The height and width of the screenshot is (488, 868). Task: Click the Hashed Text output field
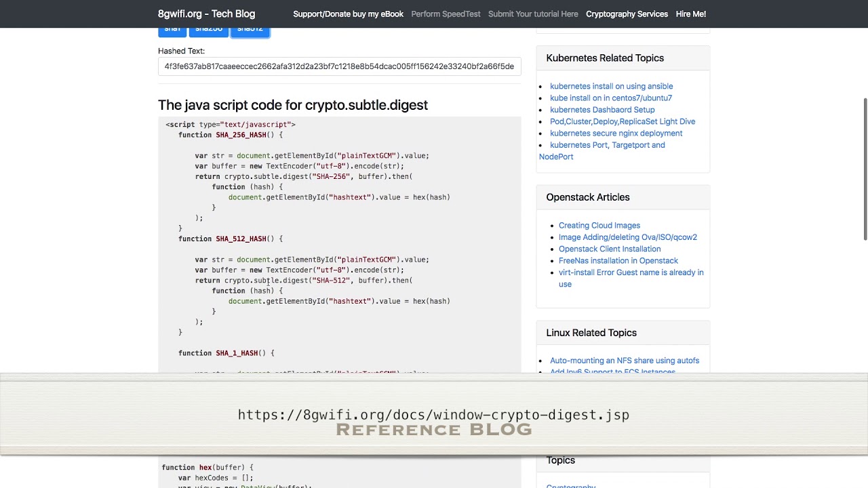pos(339,66)
